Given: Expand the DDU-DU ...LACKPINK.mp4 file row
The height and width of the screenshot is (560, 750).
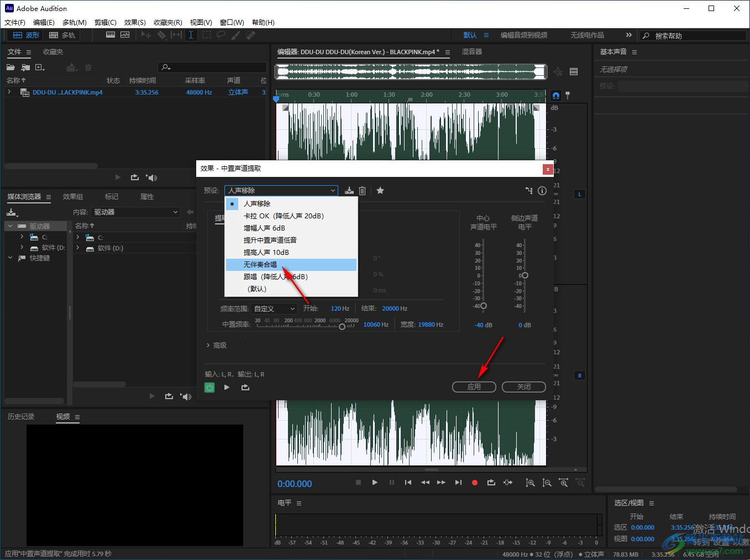Looking at the screenshot, I should [9, 92].
